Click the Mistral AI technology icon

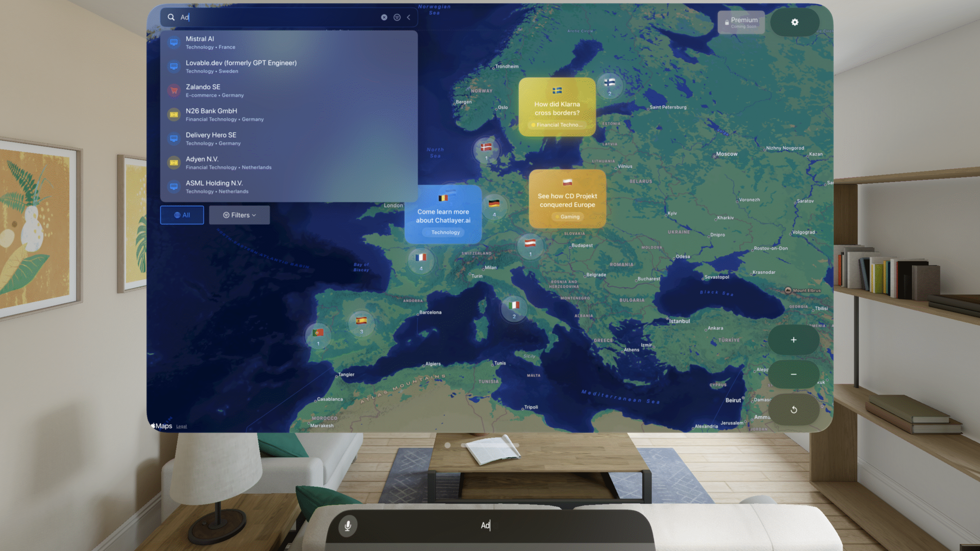coord(174,42)
